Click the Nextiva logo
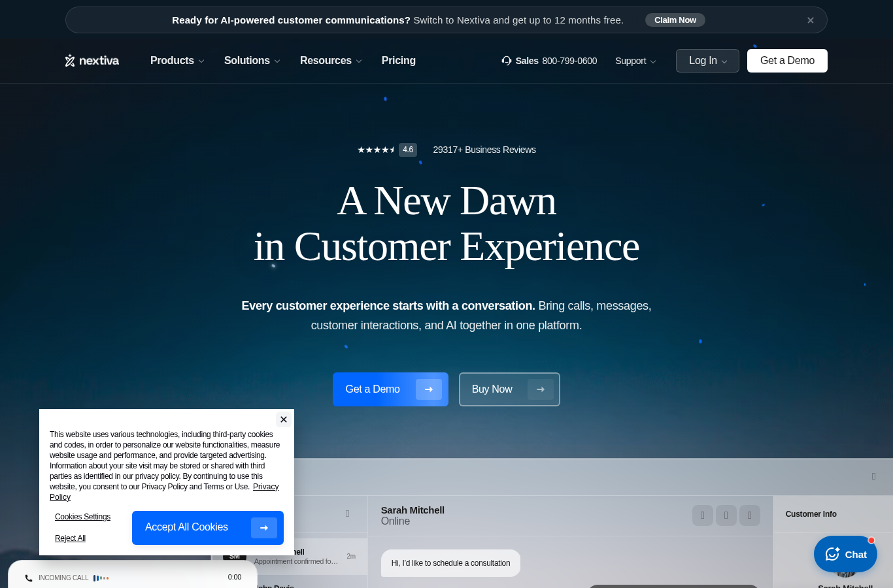The image size is (893, 588). [92, 61]
